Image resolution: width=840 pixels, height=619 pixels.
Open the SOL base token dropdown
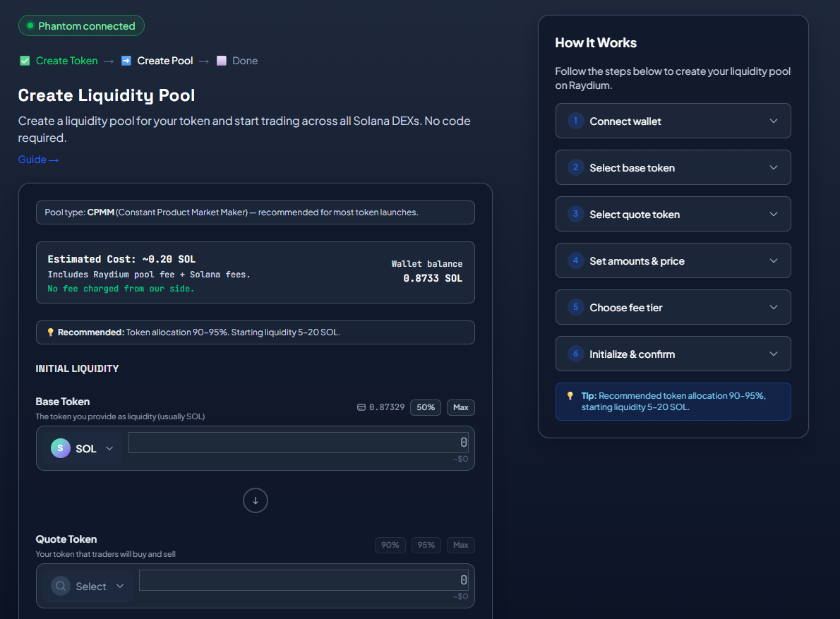click(109, 447)
